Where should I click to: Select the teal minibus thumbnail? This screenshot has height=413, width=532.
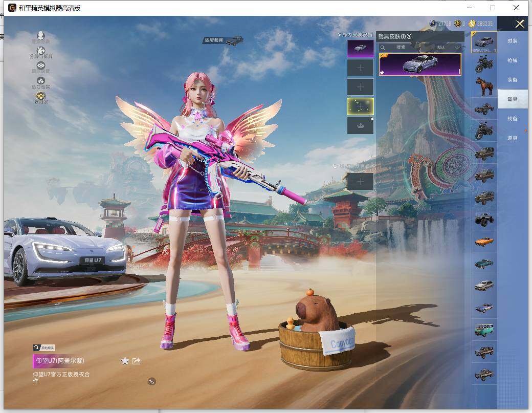484,330
